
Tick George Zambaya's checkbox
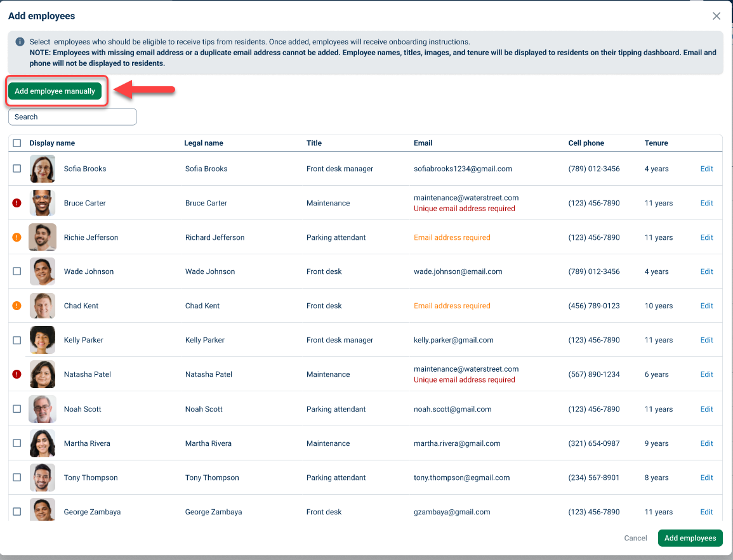[x=17, y=511]
